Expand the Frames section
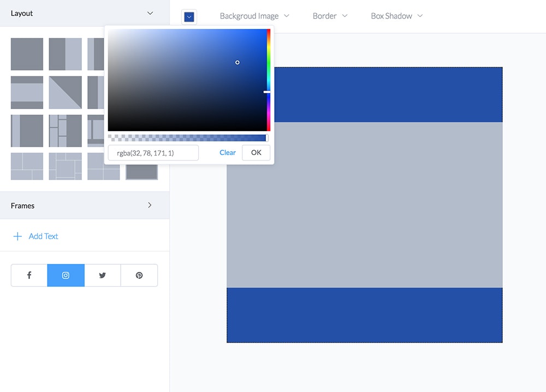This screenshot has height=392, width=546. point(150,205)
